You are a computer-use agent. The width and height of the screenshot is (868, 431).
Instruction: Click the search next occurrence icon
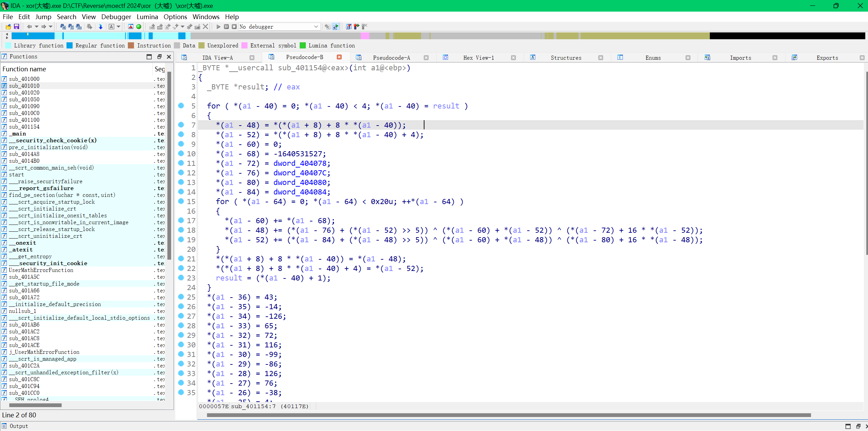point(89,27)
